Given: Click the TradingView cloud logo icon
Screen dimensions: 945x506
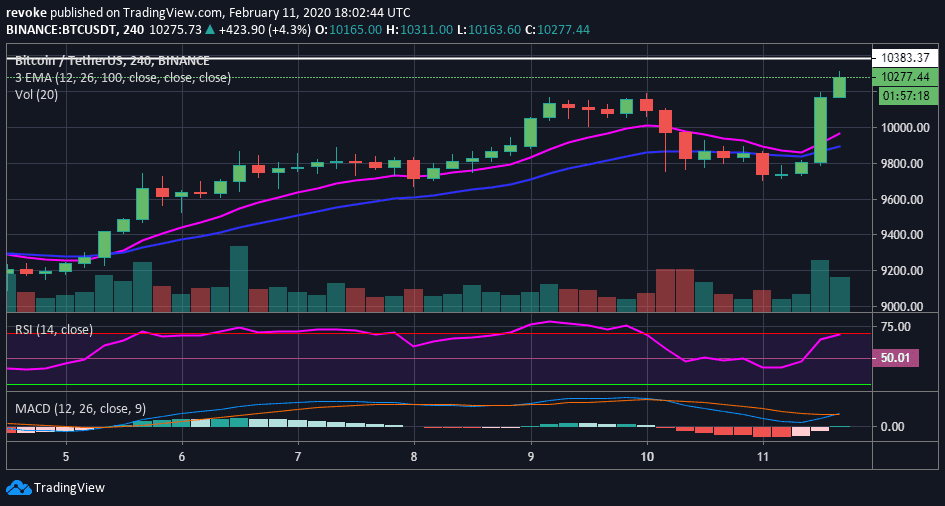Looking at the screenshot, I should [18, 488].
